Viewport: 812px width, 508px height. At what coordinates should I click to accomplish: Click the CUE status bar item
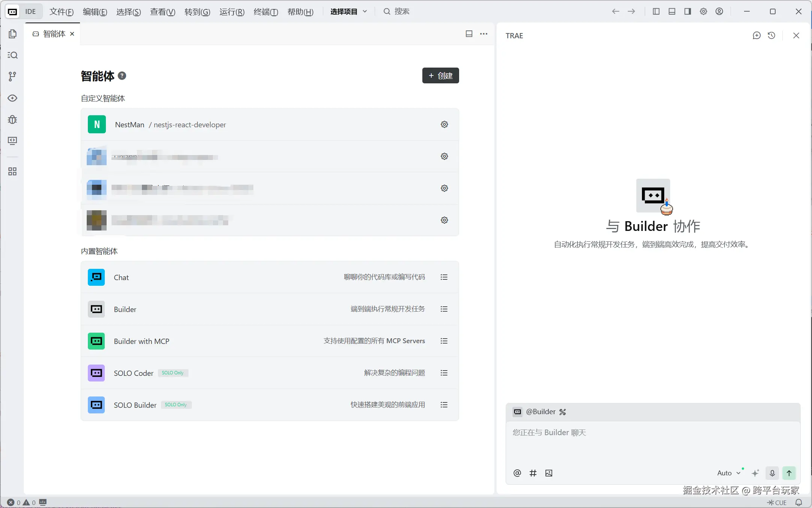(x=777, y=502)
